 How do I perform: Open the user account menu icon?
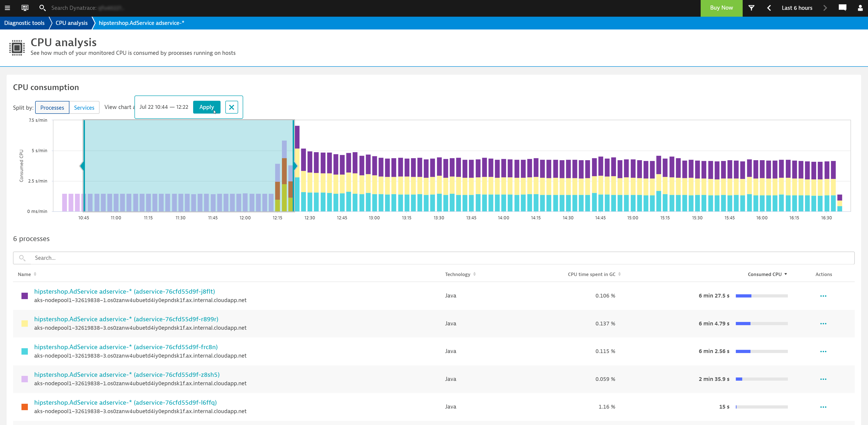[860, 8]
